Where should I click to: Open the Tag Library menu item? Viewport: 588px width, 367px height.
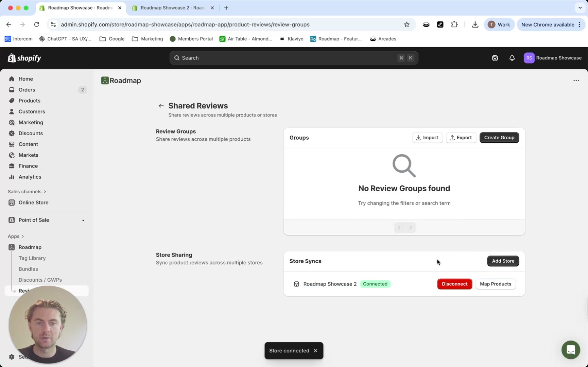pyautogui.click(x=32, y=258)
